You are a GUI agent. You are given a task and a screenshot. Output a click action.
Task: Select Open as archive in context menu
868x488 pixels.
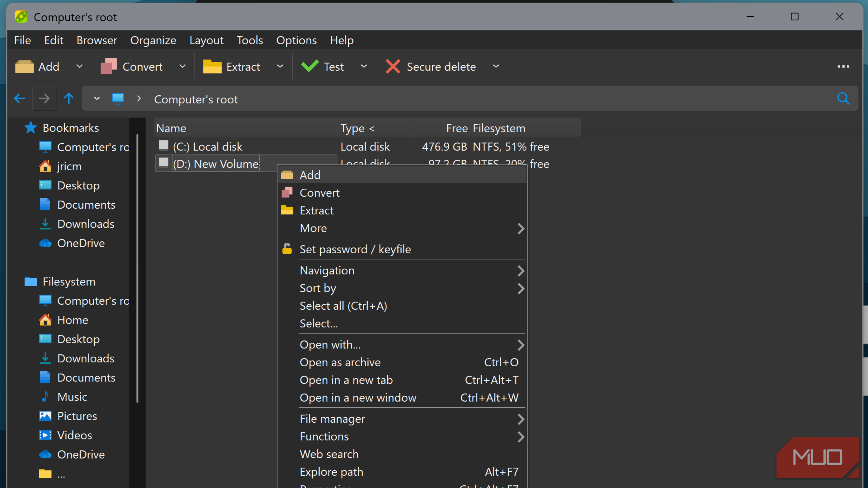tap(340, 362)
